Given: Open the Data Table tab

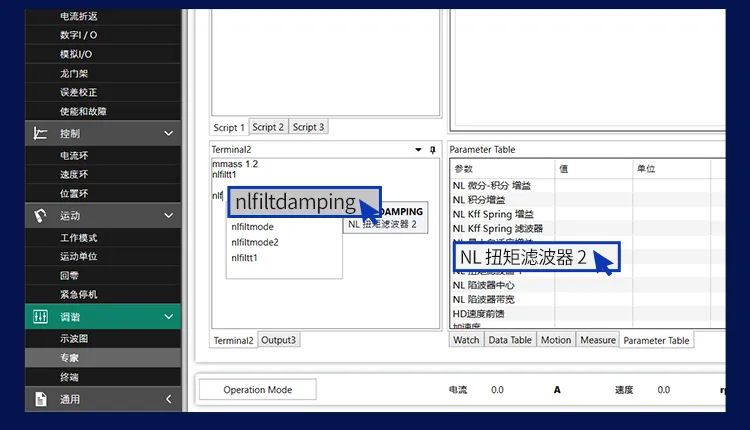Looking at the screenshot, I should coord(510,340).
